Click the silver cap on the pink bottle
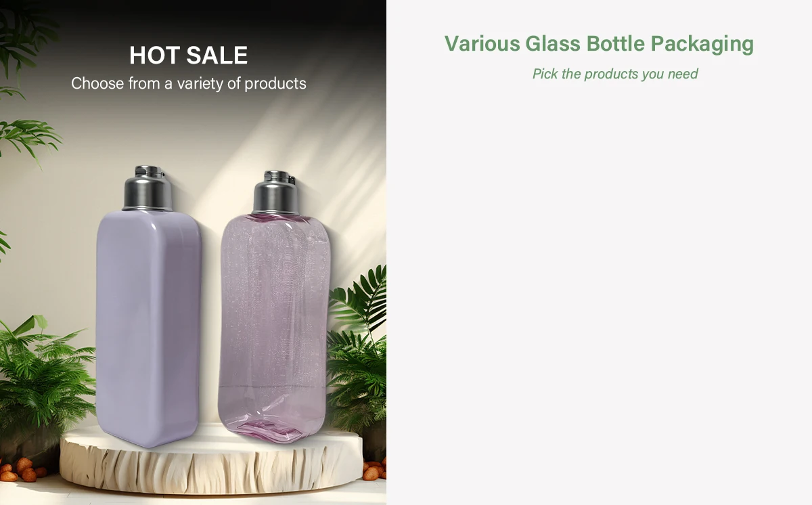The image size is (812, 505). tap(274, 192)
